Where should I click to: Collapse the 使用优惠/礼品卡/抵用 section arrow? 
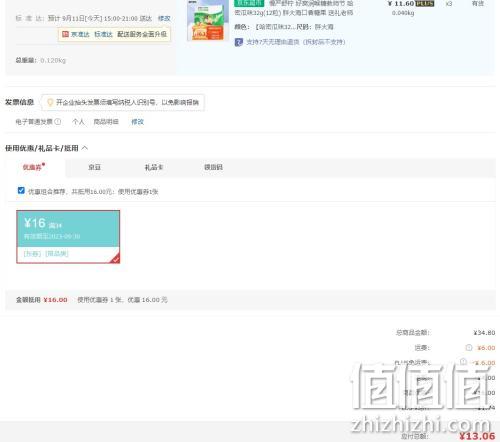pos(85,148)
